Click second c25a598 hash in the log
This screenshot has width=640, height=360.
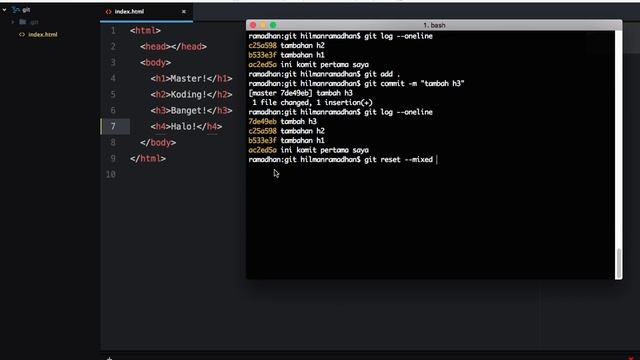point(262,131)
